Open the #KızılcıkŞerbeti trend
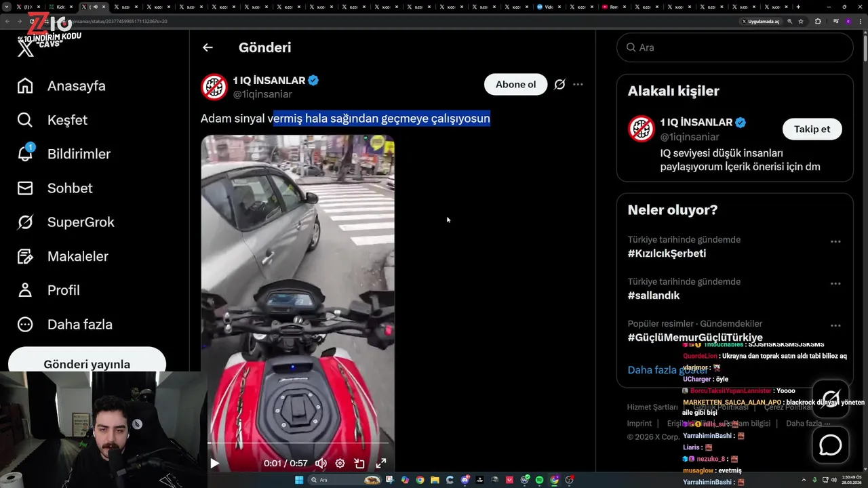This screenshot has height=488, width=868. pos(667,253)
